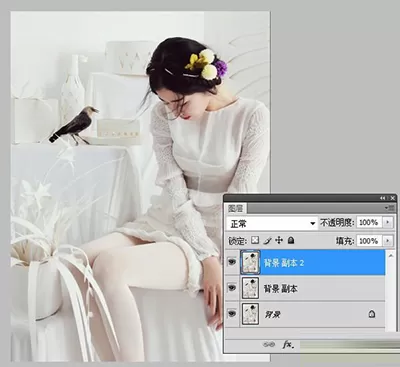Select the 背景 layer name
The image size is (400, 367).
coord(272,314)
